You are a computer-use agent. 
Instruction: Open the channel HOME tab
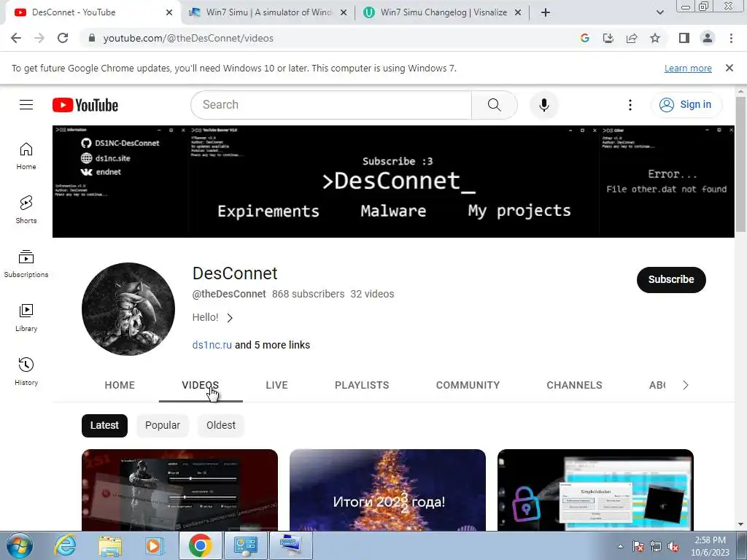120,385
